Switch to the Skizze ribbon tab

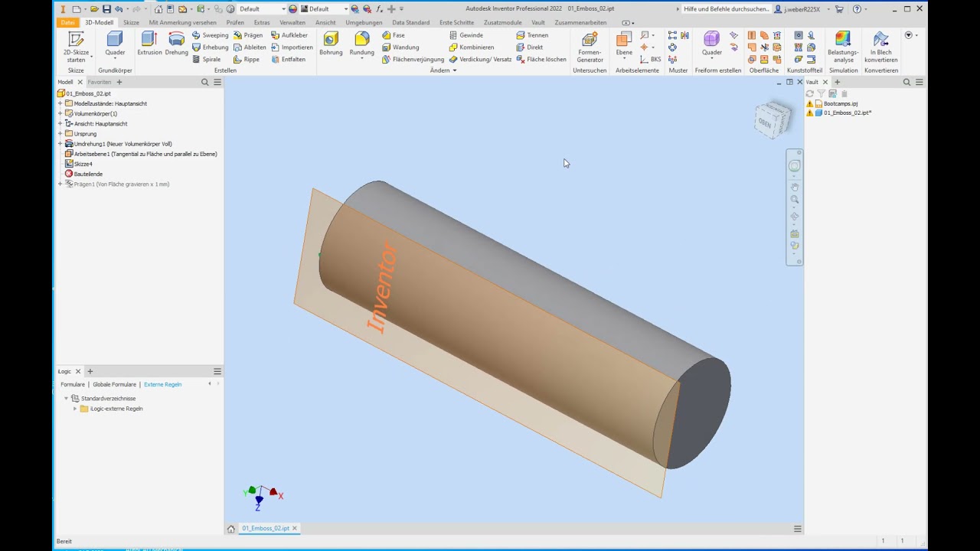pos(131,22)
